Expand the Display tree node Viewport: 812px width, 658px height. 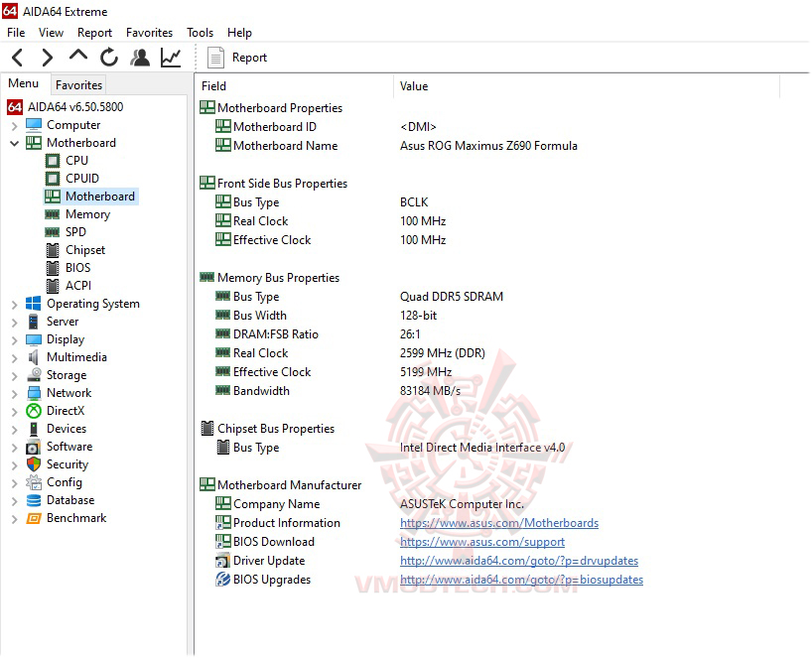(15, 340)
